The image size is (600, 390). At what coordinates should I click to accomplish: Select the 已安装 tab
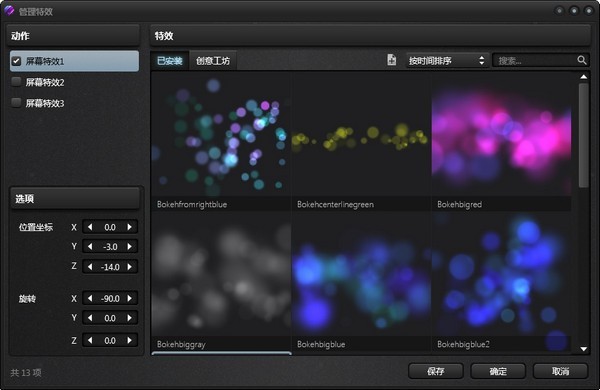pyautogui.click(x=170, y=61)
